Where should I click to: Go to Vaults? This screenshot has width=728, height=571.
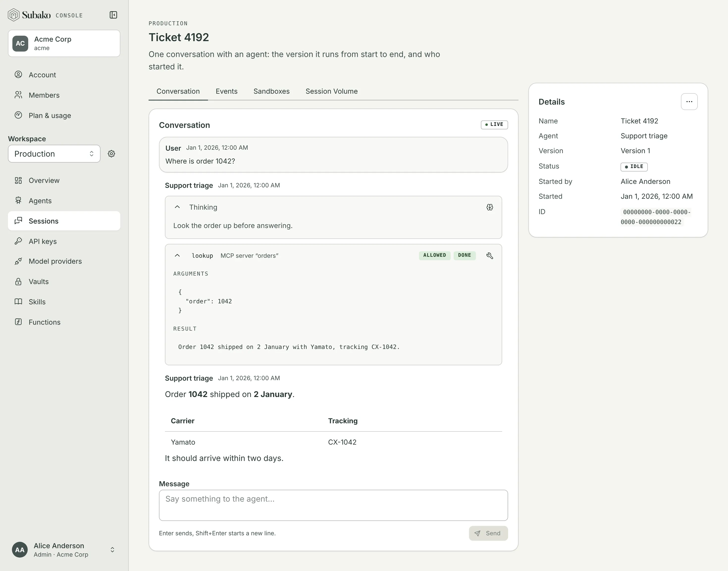(64, 282)
